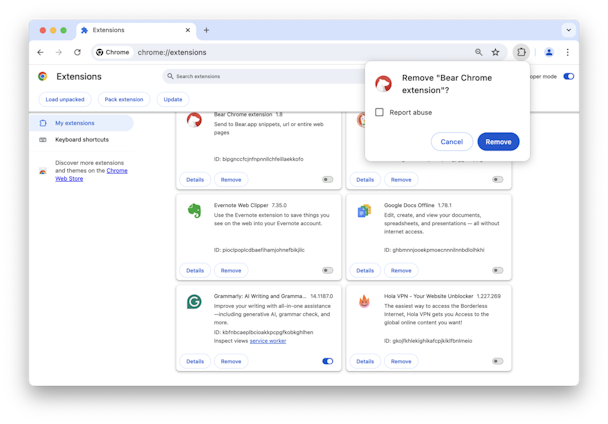
Task: Enable the Bear Chrome extension toggle
Action: tap(328, 180)
